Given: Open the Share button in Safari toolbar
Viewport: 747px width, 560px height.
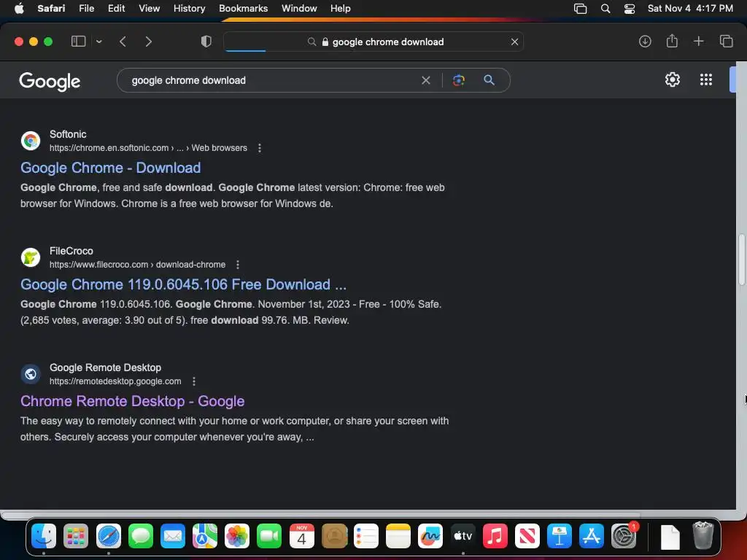Looking at the screenshot, I should click(x=672, y=41).
